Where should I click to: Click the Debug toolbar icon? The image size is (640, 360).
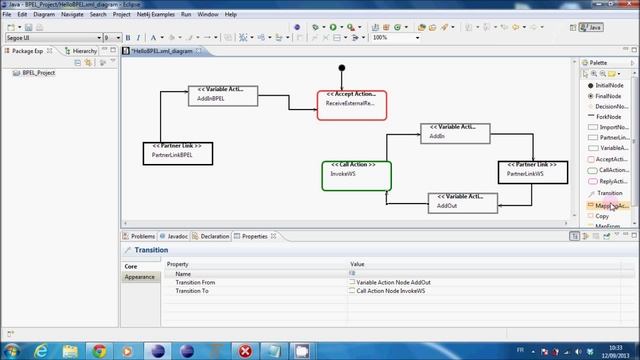(315, 27)
